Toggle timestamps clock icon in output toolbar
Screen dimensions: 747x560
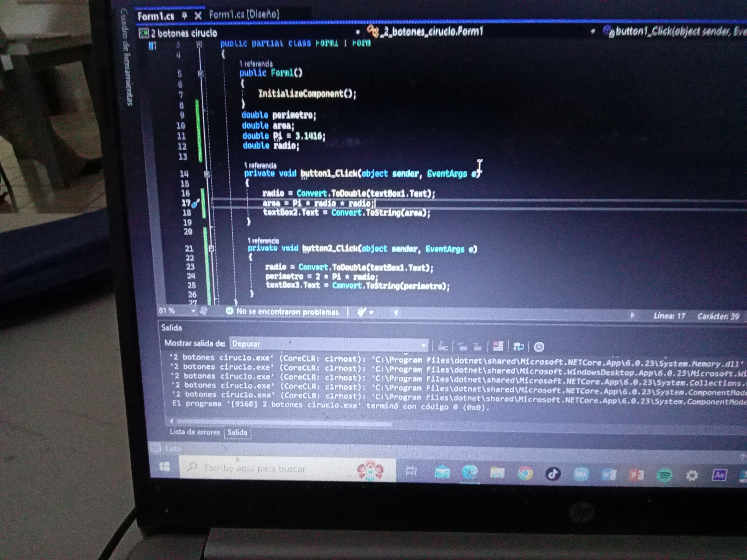(x=539, y=347)
